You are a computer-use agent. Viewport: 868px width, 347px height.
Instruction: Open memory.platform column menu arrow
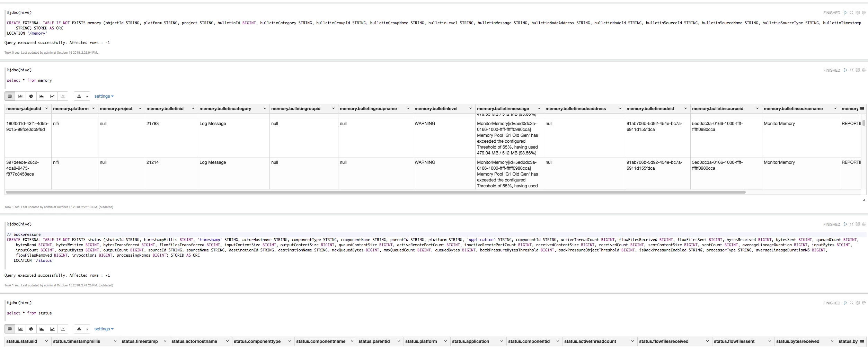(93, 108)
